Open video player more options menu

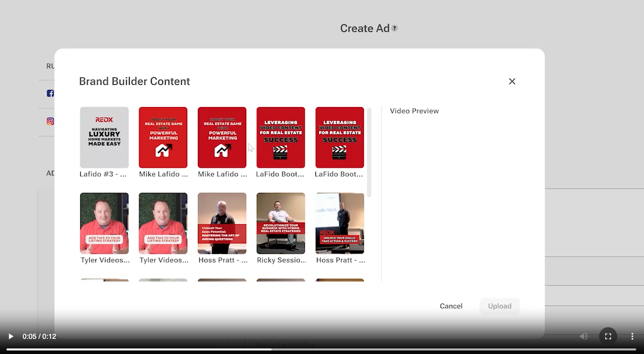pyautogui.click(x=632, y=336)
